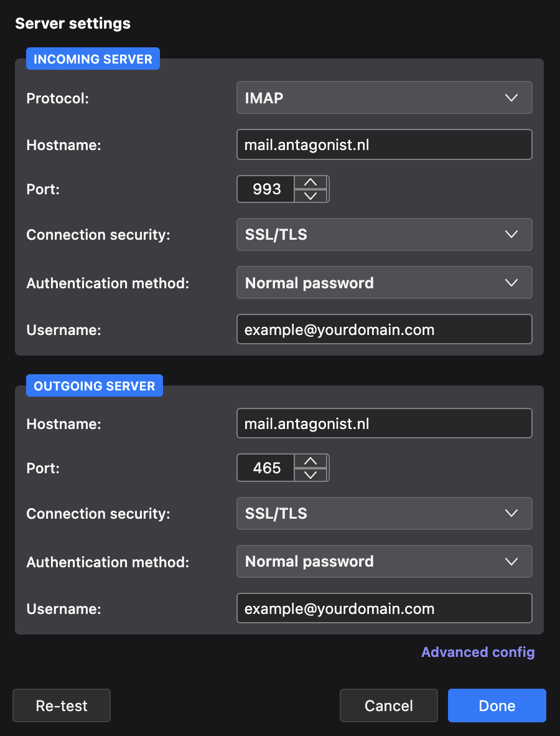
Task: Open the incoming Connection security dropdown
Action: click(384, 235)
